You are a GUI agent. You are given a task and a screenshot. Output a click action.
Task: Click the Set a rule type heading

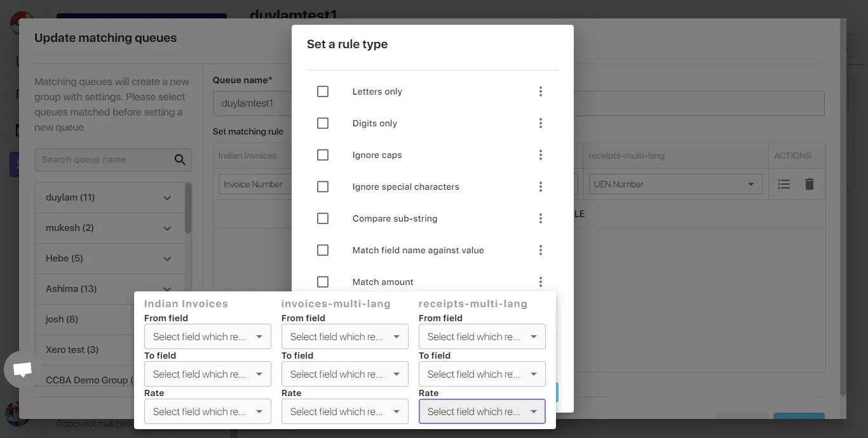(347, 44)
